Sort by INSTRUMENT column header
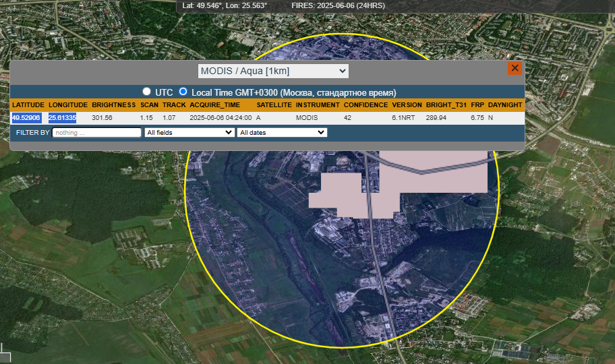Screen dimensions: 615x364 click(318, 105)
